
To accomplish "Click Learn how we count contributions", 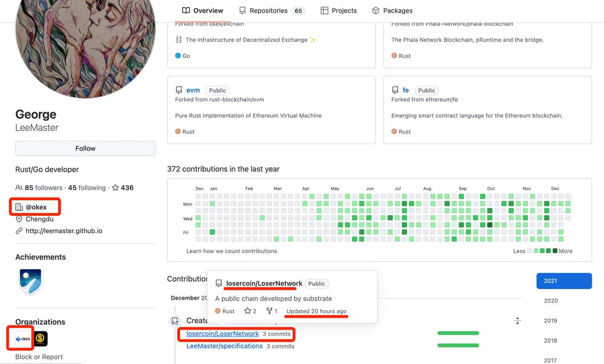I will tap(232, 251).
